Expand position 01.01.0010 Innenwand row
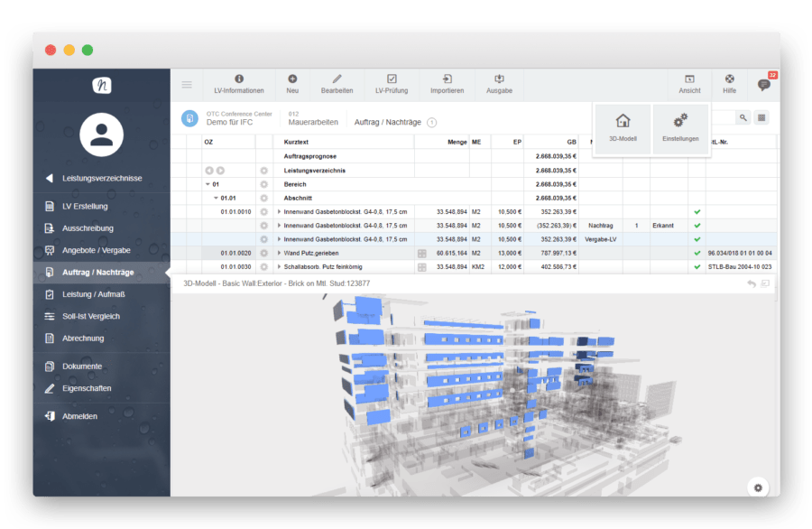The height and width of the screenshot is (529, 812). click(x=279, y=212)
